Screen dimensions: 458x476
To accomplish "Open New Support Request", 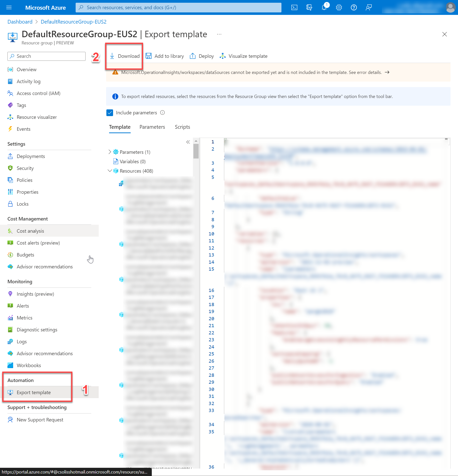I will coord(40,420).
